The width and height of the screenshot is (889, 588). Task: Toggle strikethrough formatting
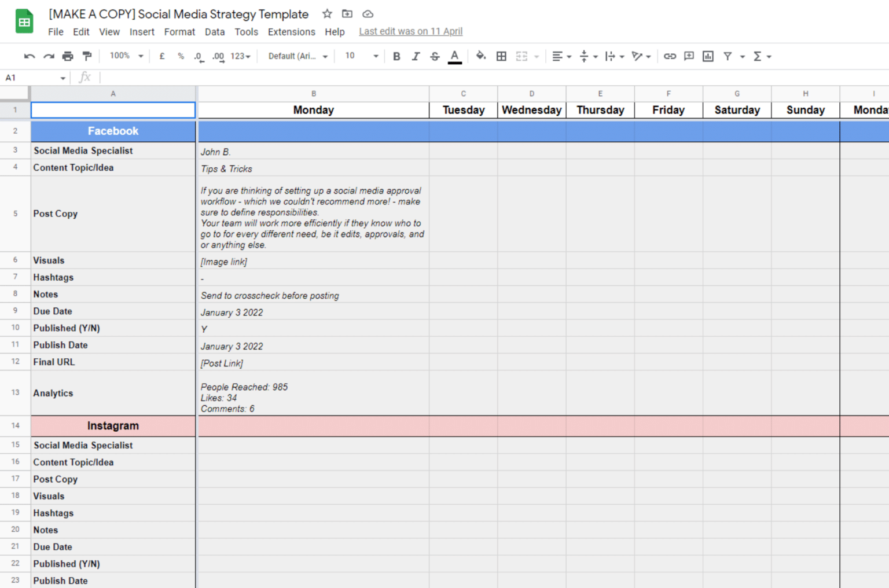click(435, 56)
